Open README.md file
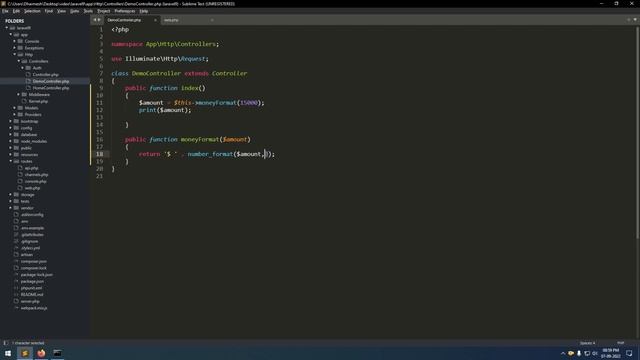This screenshot has height=360, width=640. (x=32, y=294)
